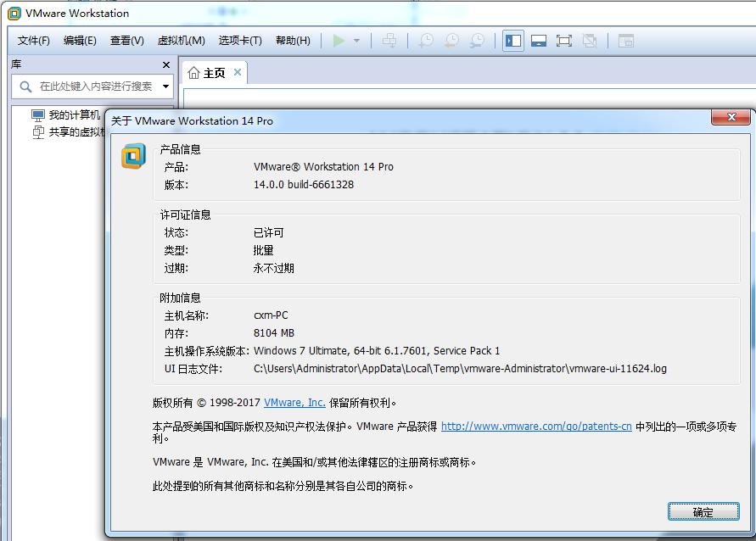Click the Unity mode toolbar icon

[590, 41]
